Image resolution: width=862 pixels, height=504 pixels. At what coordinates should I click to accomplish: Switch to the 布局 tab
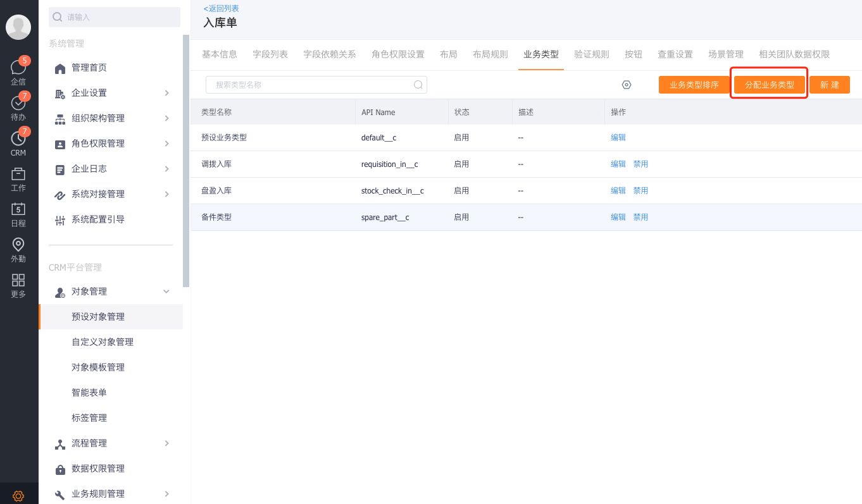click(x=449, y=54)
